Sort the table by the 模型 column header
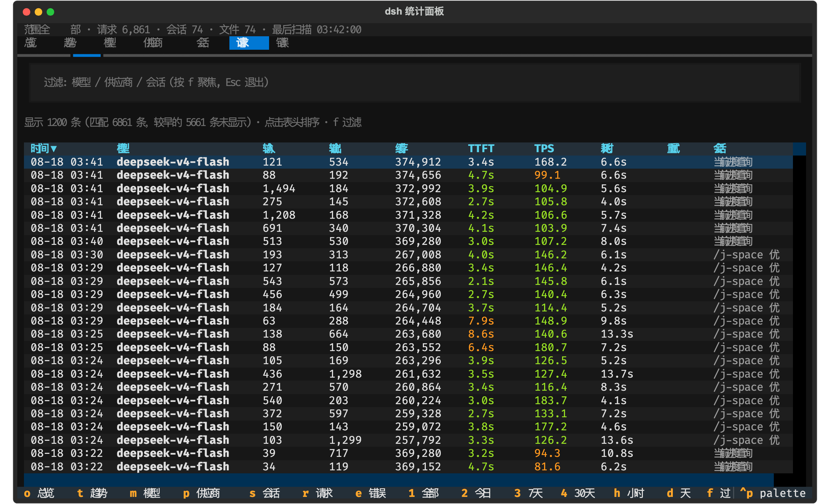This screenshot has width=830, height=504. (x=123, y=149)
